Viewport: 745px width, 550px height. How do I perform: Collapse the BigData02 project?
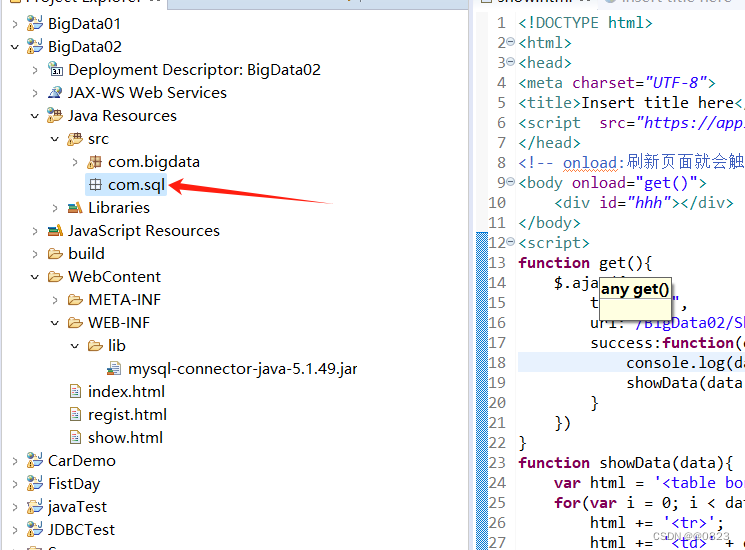pyautogui.click(x=15, y=47)
